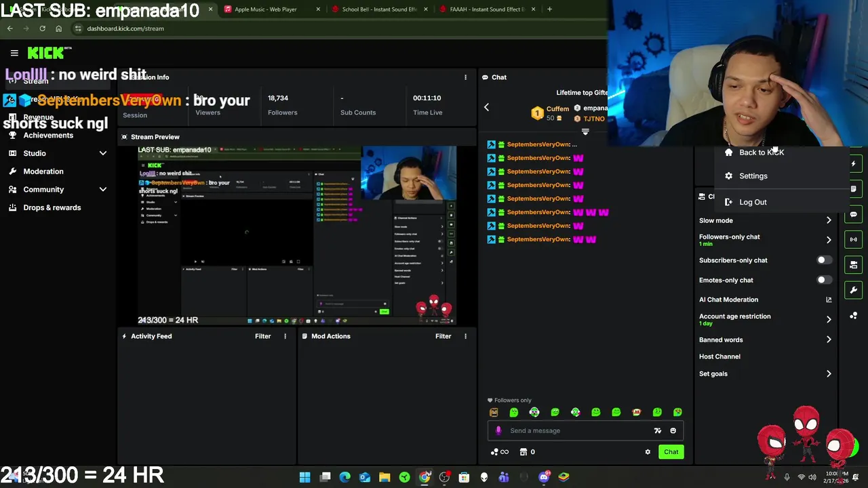Open Session Info three-dot options
868x488 pixels.
click(x=465, y=77)
